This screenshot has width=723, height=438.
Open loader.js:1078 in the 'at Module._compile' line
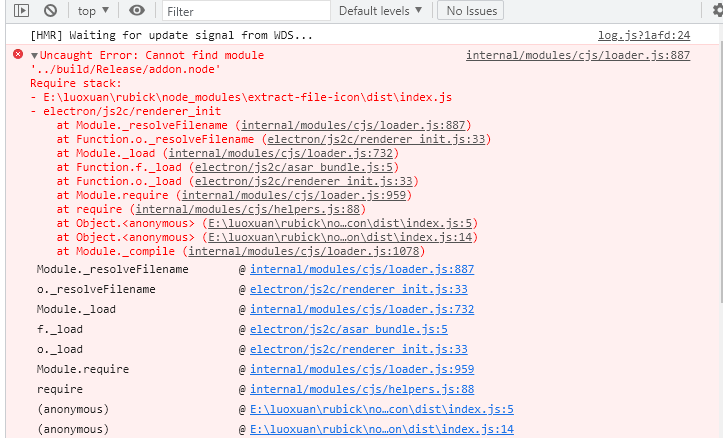[x=304, y=251]
